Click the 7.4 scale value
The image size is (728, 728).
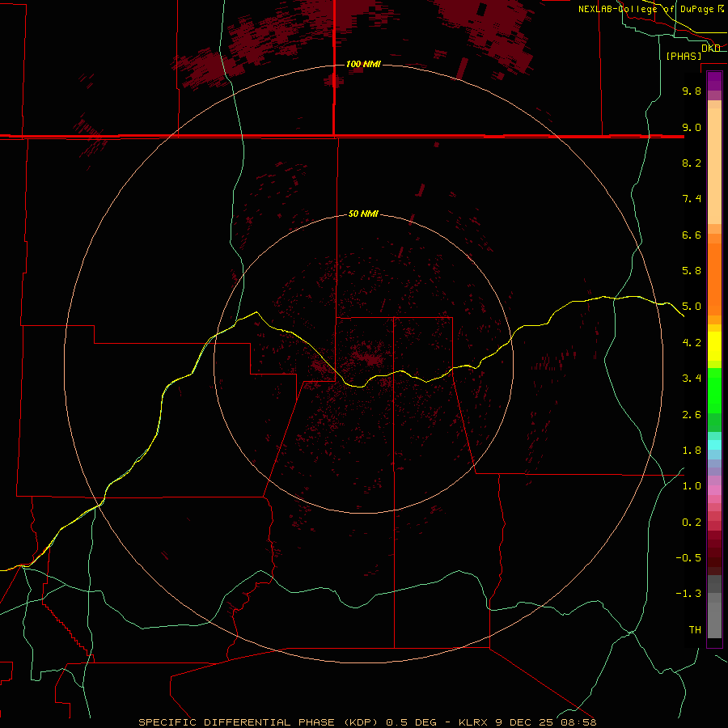[692, 199]
